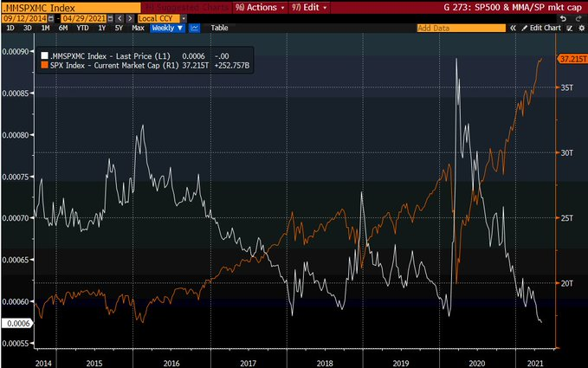Select the Max time range
Screen dimensions: 588x368
point(138,28)
